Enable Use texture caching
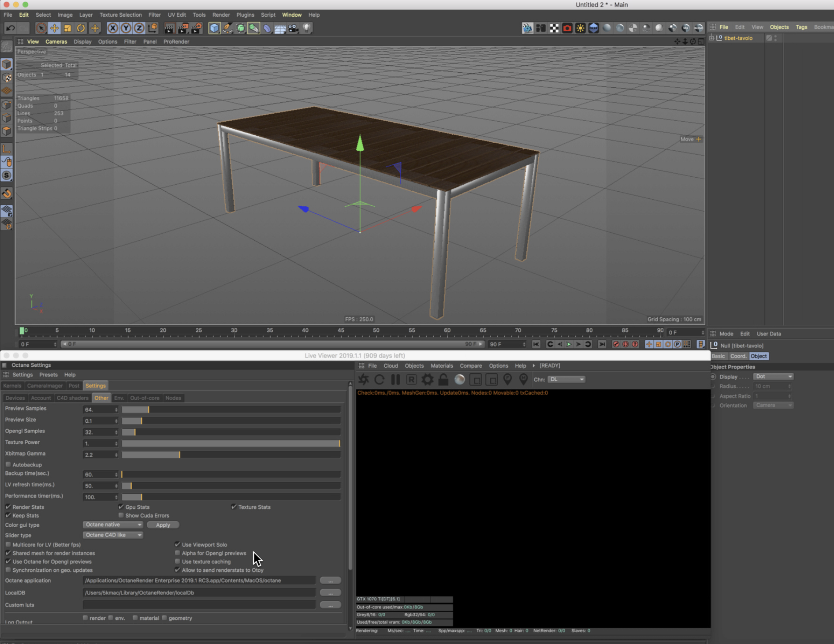The height and width of the screenshot is (644, 834). pos(177,562)
